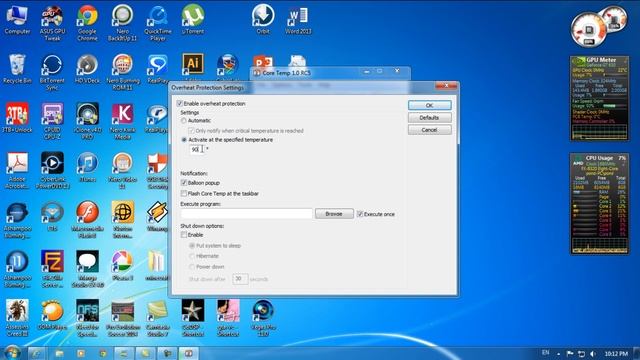Open the CPUID CPU-Z shortcut
640x360 pixels.
pos(52,122)
